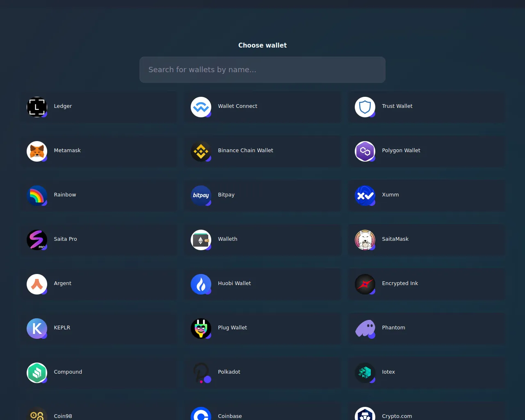Select the Argent wallet icon
Viewport: 525px width, 420px height.
(37, 284)
